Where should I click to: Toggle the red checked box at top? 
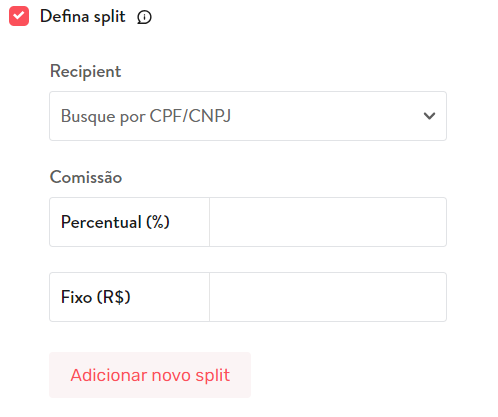coord(19,16)
